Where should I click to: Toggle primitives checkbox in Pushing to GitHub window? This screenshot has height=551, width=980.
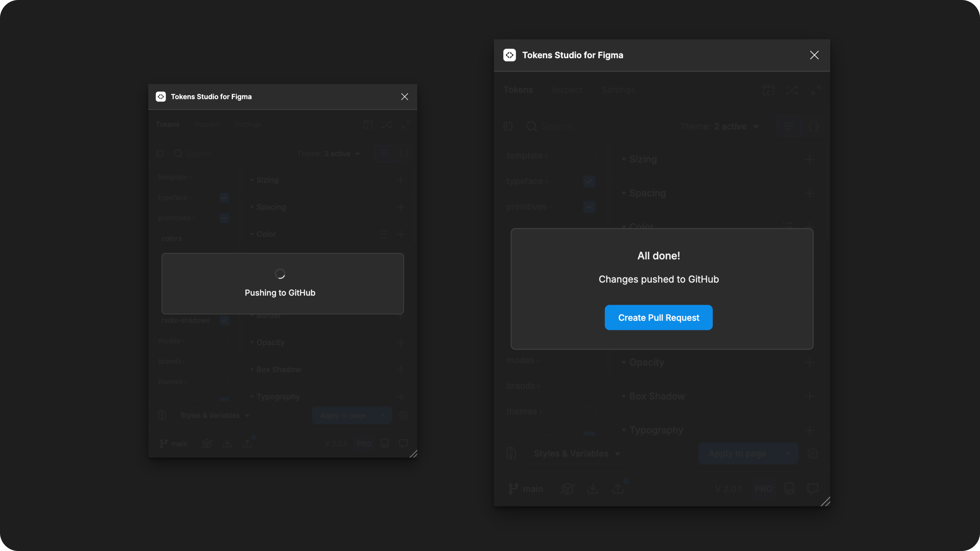click(x=225, y=218)
